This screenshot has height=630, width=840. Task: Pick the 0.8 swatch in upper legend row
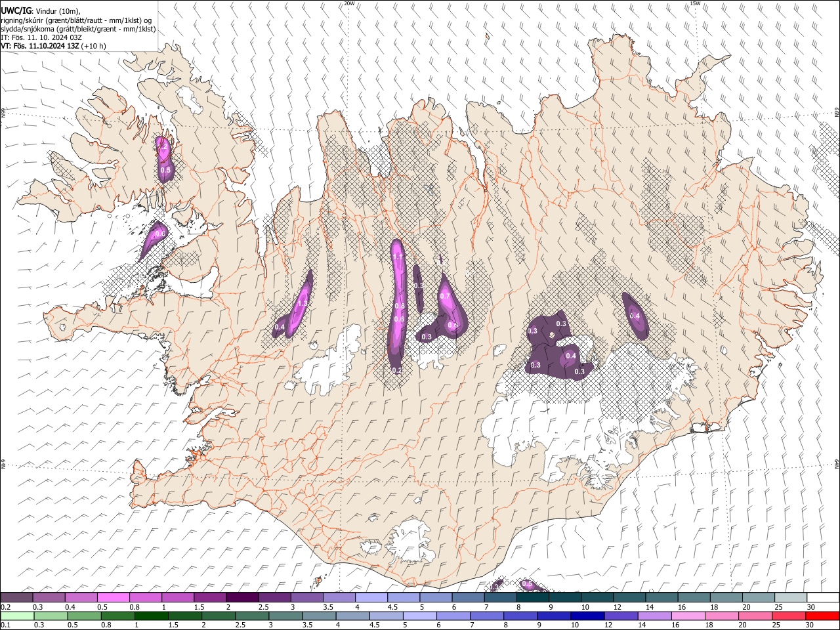[145, 598]
